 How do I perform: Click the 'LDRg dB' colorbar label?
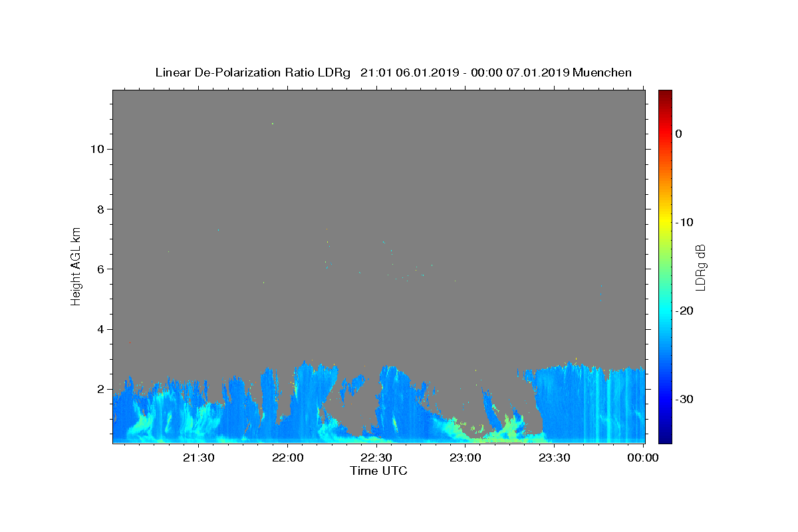coord(700,267)
